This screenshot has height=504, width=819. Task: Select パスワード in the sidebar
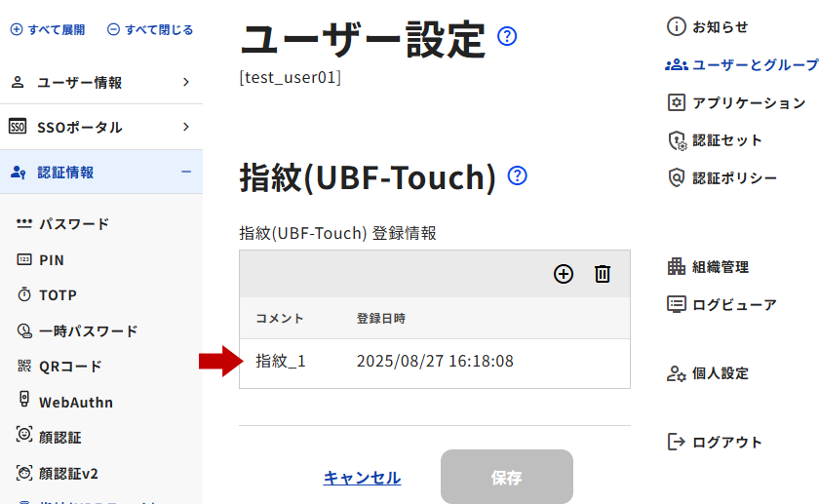tap(73, 224)
